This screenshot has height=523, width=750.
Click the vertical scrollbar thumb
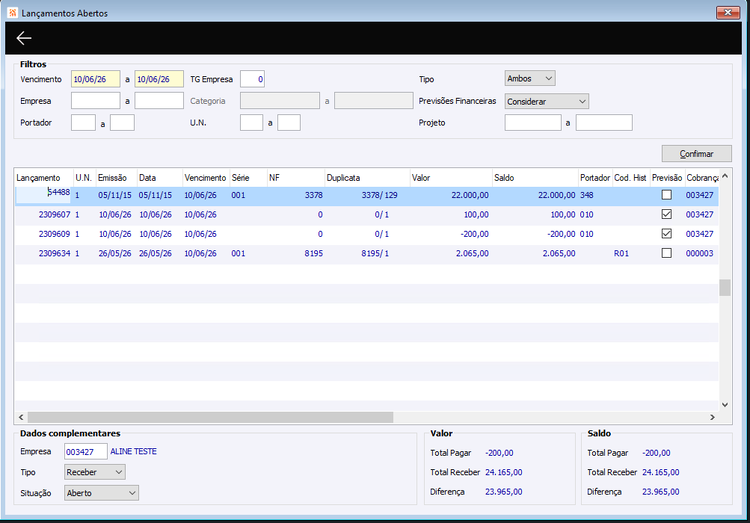pyautogui.click(x=725, y=288)
